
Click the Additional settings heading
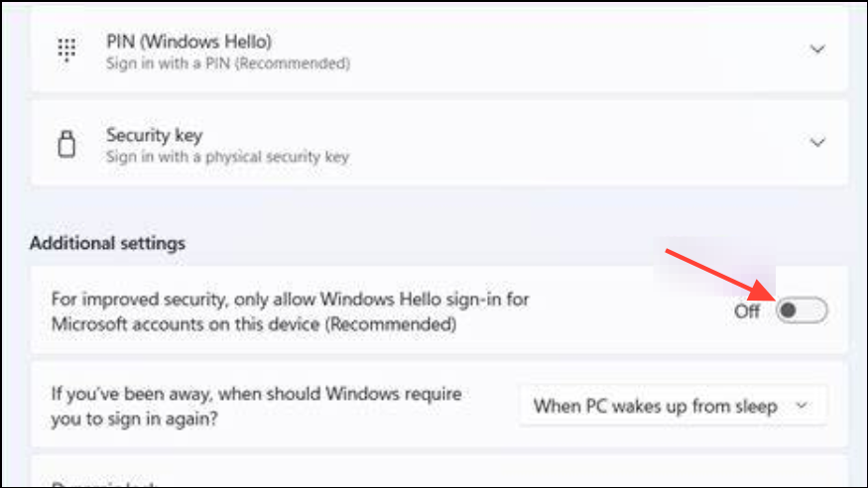107,243
